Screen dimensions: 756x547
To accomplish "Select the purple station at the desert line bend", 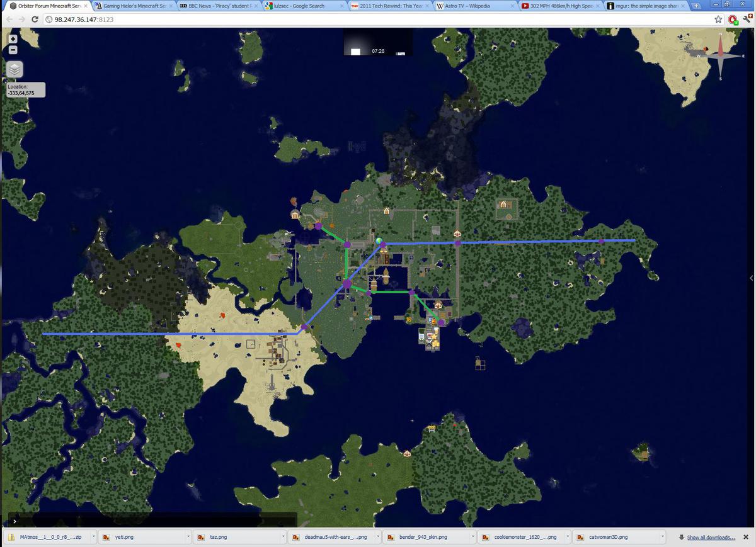I will pos(304,327).
